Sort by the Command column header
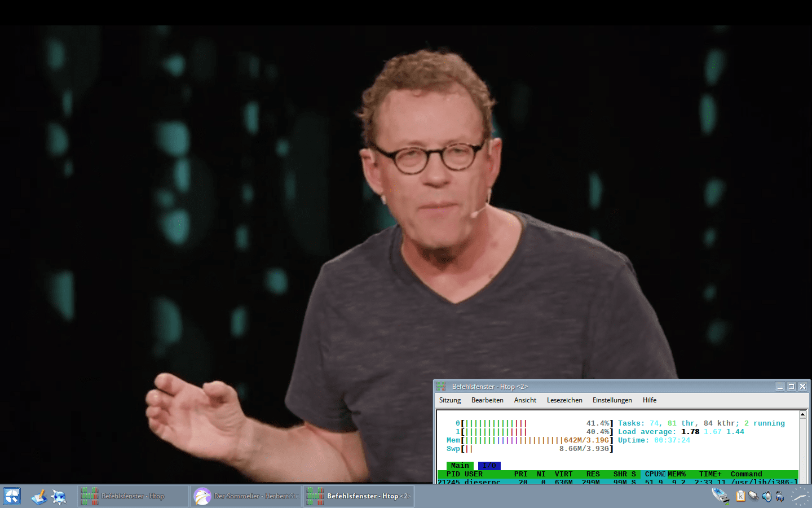812x508 pixels. (x=747, y=474)
